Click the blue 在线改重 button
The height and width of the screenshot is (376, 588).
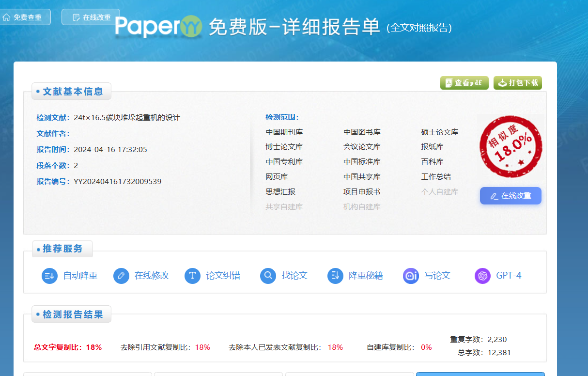tap(511, 195)
